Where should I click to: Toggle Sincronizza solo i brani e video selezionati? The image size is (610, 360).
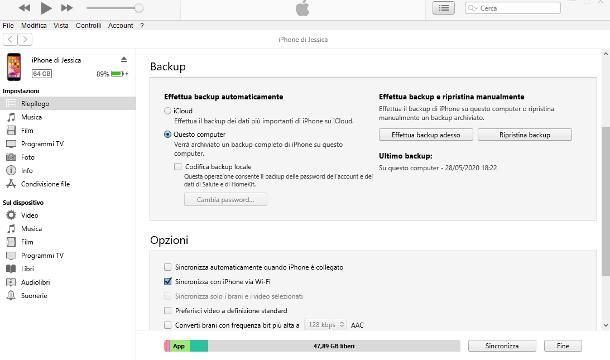tap(168, 296)
